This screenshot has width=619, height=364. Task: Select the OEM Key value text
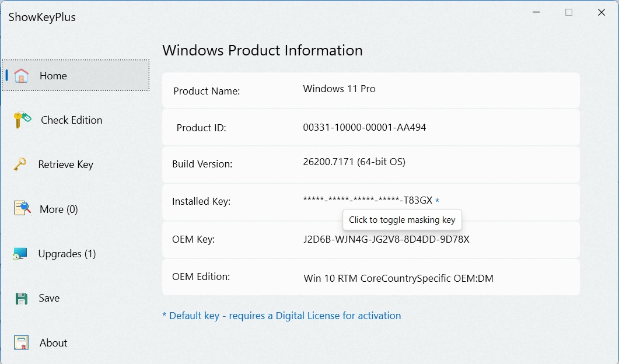[386, 239]
